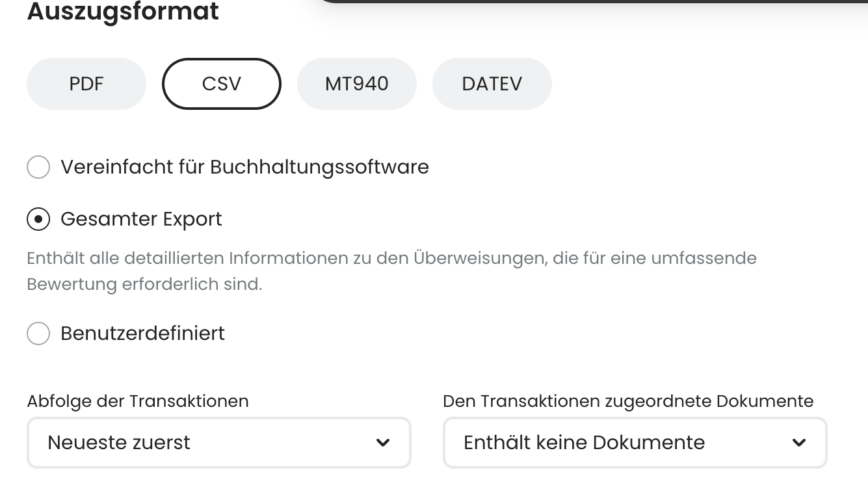
Task: Choose the CSV format pill
Action: [221, 84]
